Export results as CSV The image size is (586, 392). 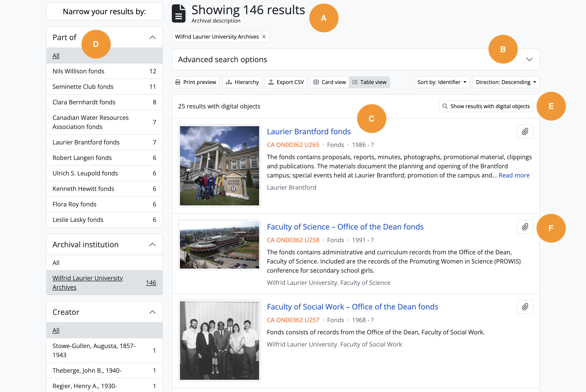pos(286,82)
